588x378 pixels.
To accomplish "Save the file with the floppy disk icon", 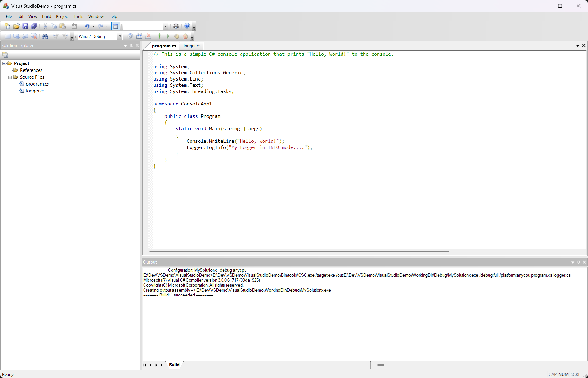I will pyautogui.click(x=25, y=26).
